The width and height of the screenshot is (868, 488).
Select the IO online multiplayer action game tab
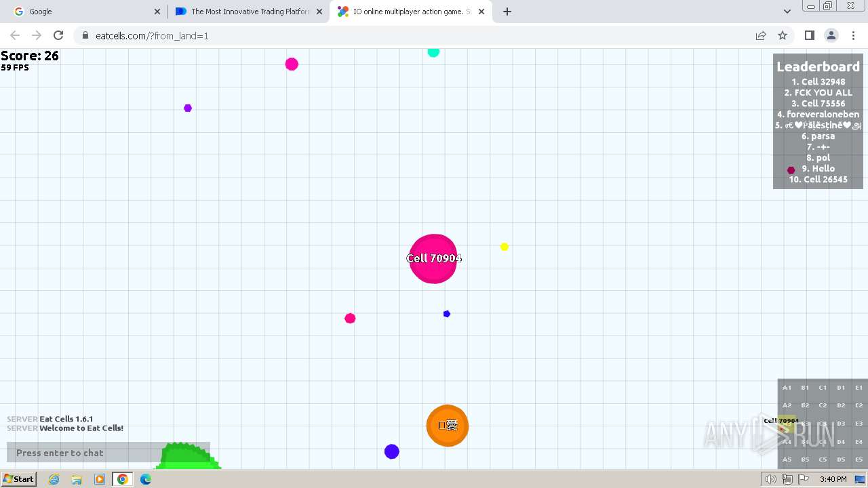(x=412, y=12)
